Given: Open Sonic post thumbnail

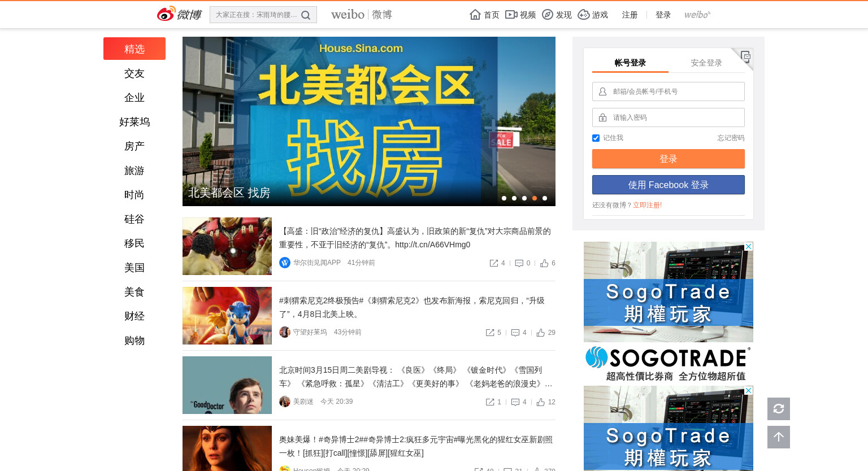Looking at the screenshot, I should (x=227, y=316).
